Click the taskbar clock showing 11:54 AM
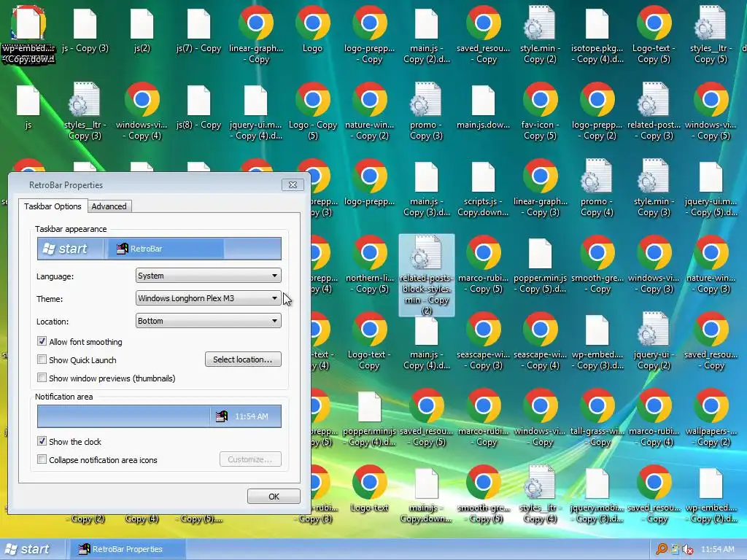 click(718, 549)
